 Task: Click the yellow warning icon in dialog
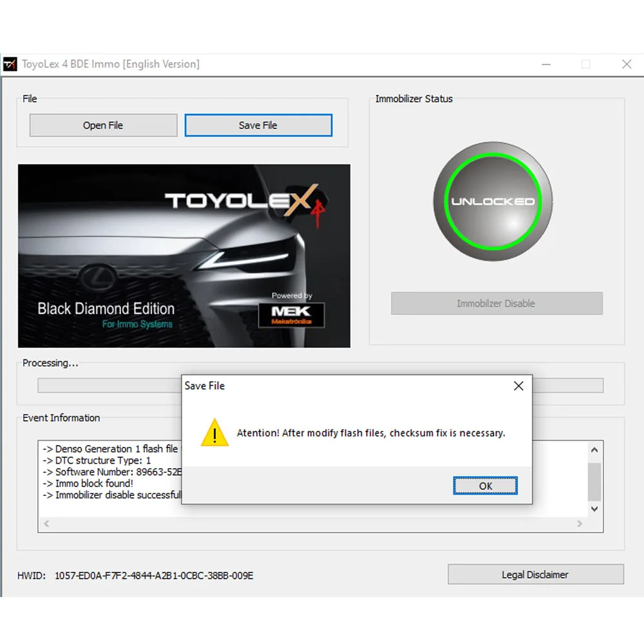point(214,433)
